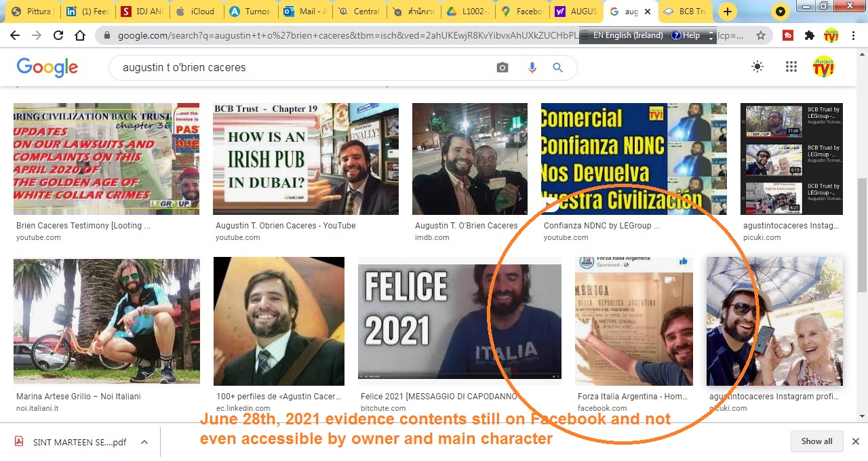
Task: Click Show all downloads button
Action: tap(816, 441)
